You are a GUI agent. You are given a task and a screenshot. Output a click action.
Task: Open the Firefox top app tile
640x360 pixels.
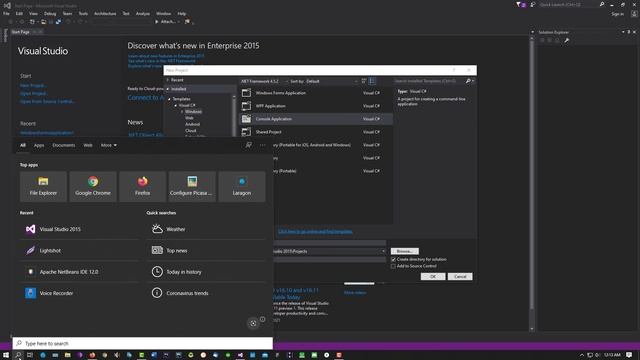click(x=142, y=187)
